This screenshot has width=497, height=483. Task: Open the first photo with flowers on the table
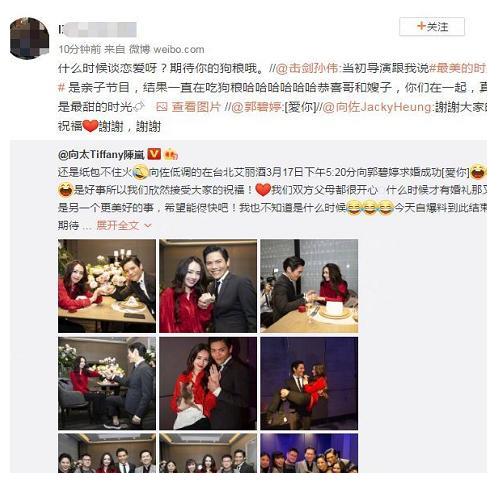click(107, 286)
